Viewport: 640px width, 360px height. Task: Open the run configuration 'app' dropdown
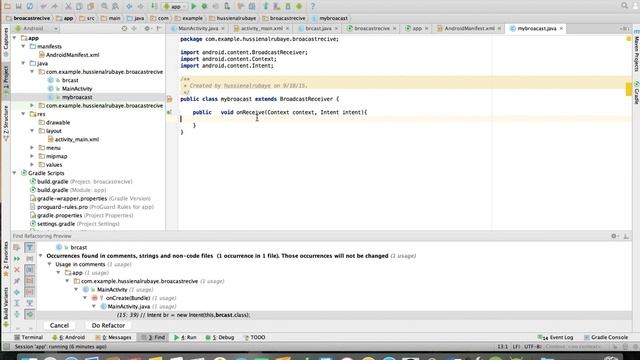174,6
